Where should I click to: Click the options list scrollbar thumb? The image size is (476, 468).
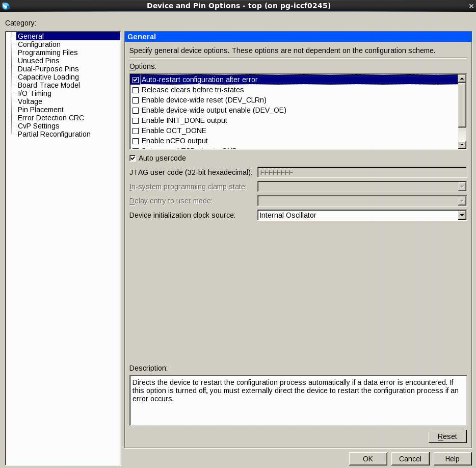click(462, 105)
